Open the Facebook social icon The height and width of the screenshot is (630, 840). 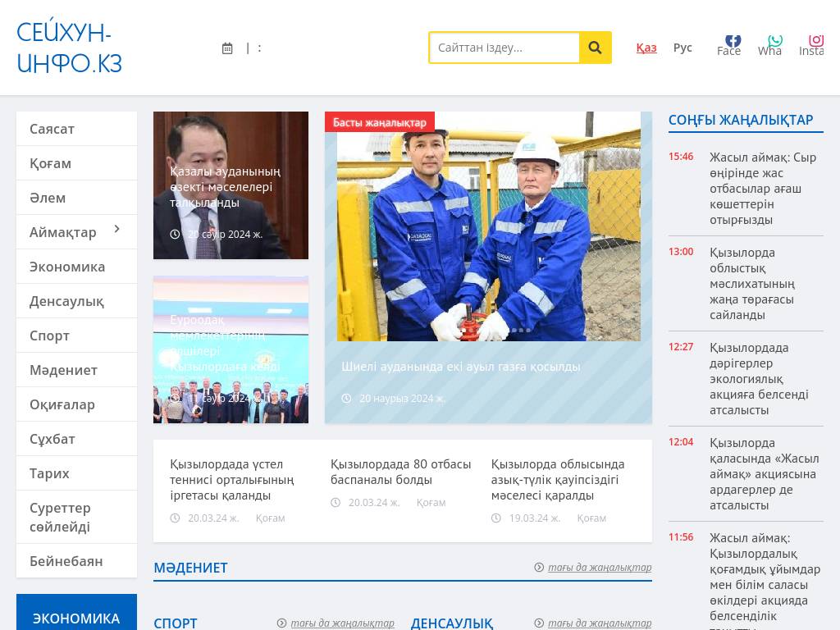(x=733, y=42)
